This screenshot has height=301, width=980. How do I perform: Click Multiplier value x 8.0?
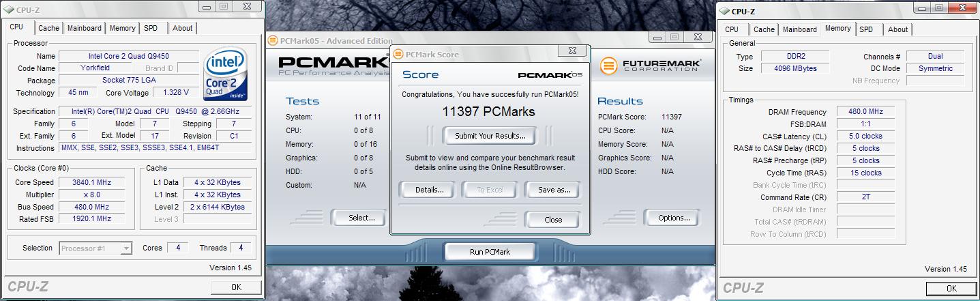(91, 195)
